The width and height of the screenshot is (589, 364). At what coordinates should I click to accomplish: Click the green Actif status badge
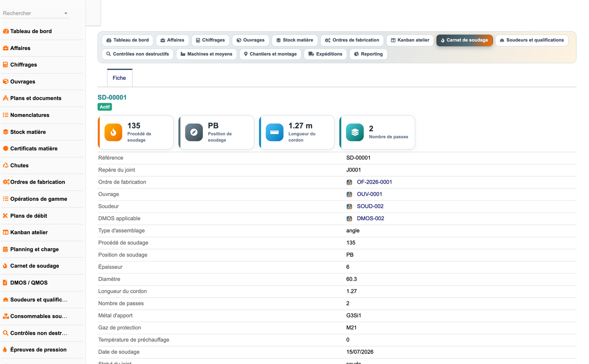click(x=105, y=107)
